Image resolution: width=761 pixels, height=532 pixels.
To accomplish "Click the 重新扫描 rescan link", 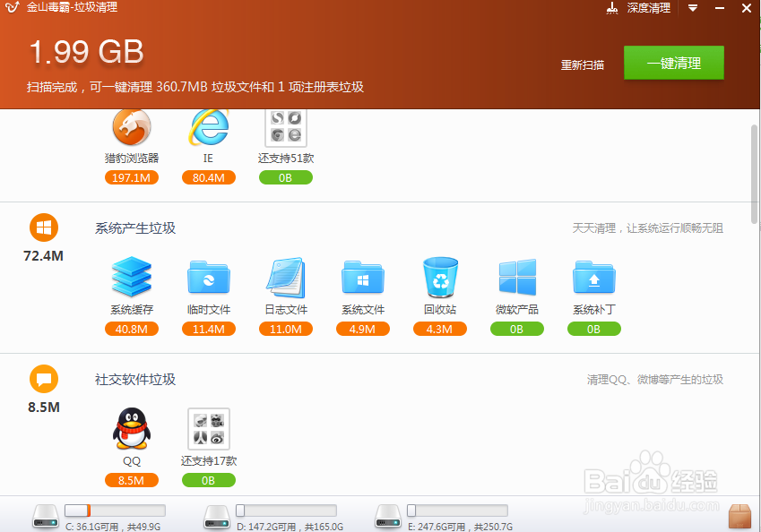I will pos(583,65).
